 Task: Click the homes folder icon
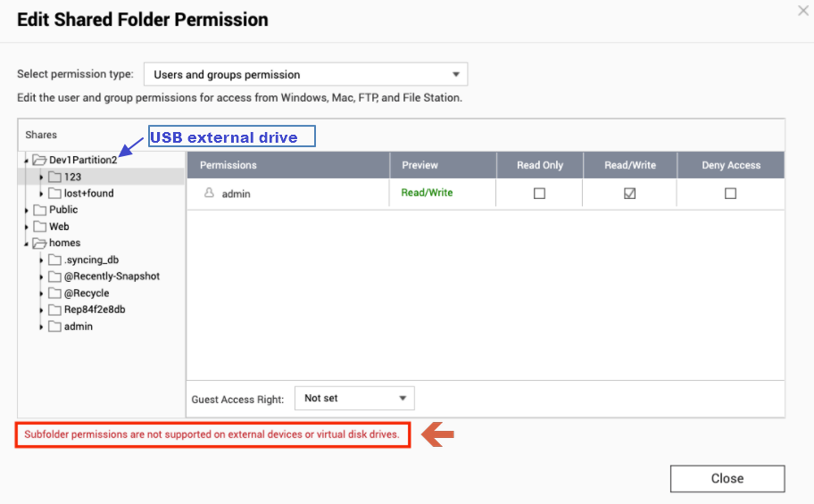pyautogui.click(x=39, y=244)
